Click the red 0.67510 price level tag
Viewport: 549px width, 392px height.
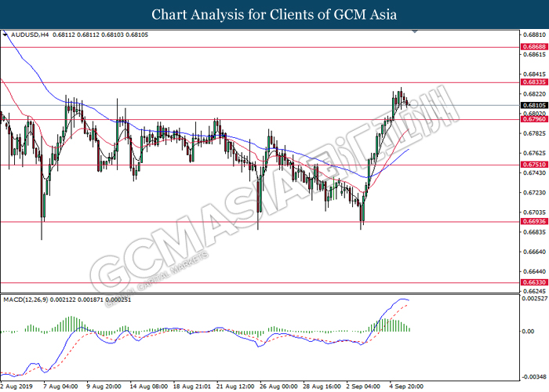(534, 165)
